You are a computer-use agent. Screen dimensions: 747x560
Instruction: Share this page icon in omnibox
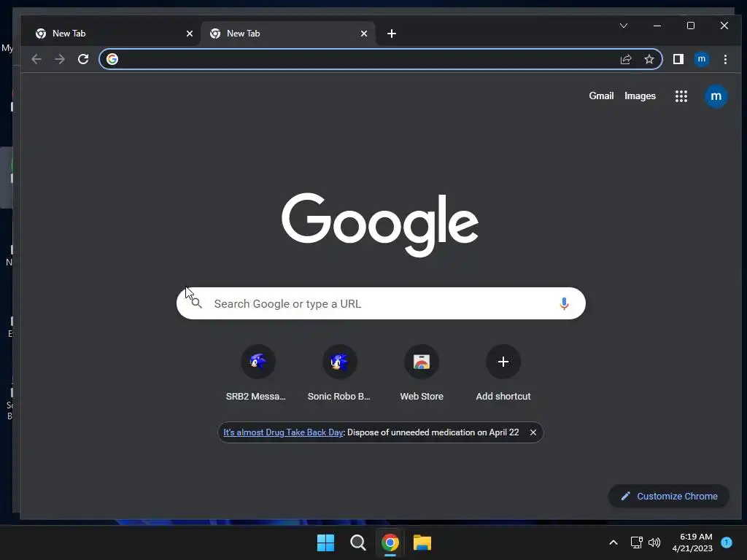coord(625,59)
